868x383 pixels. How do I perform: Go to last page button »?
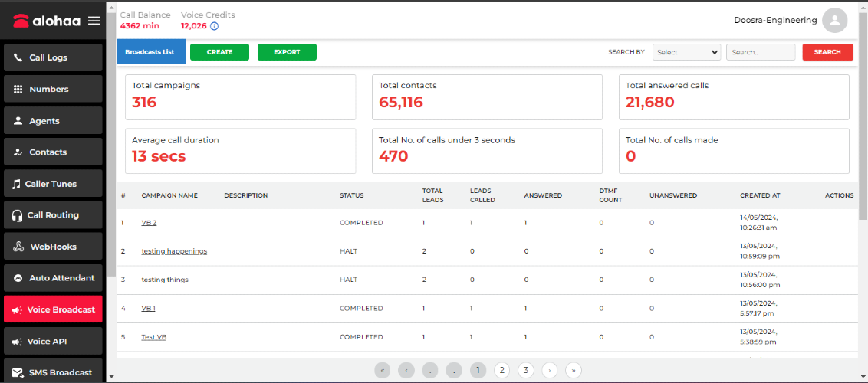pyautogui.click(x=574, y=370)
